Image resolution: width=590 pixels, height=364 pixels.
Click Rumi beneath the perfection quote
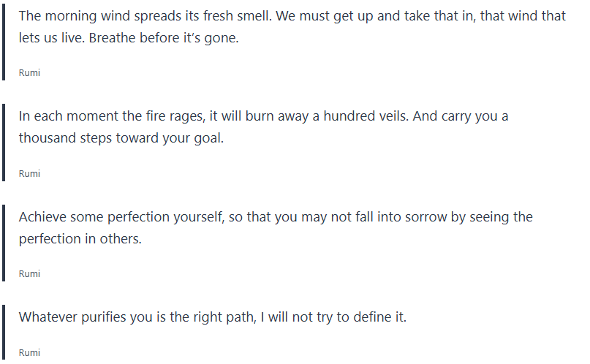pyautogui.click(x=29, y=273)
